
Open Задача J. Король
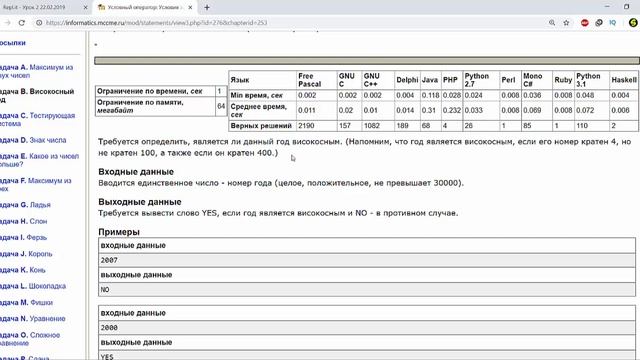(x=26, y=253)
